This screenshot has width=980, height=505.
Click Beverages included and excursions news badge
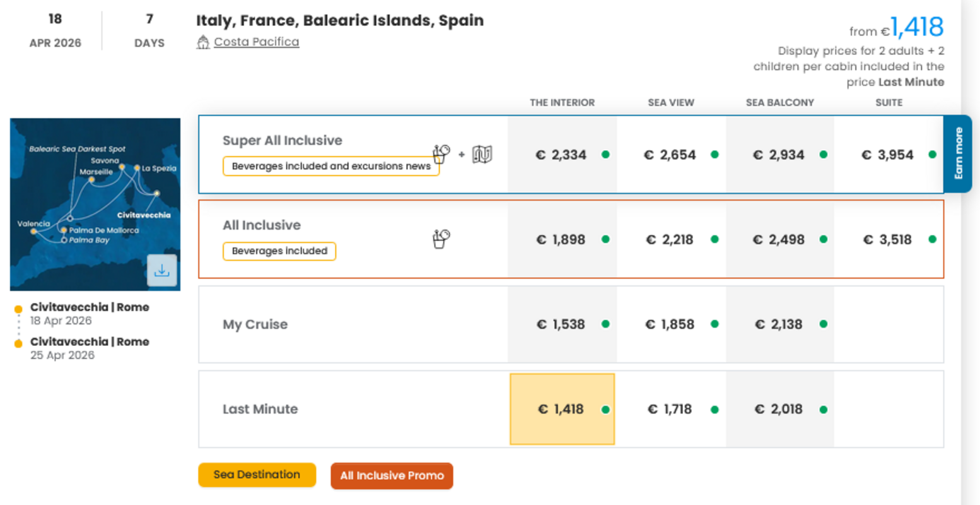pyautogui.click(x=331, y=166)
